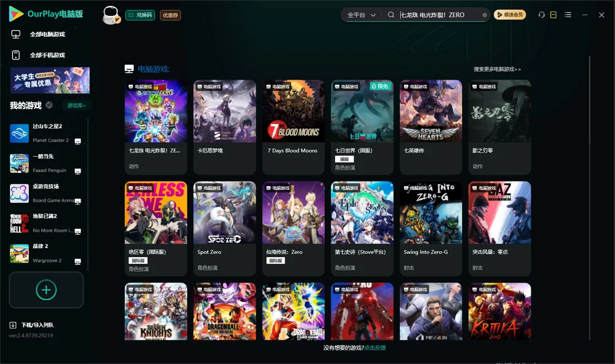Click the 桌游竞技场 Board Game Arena icon

pos(19,193)
